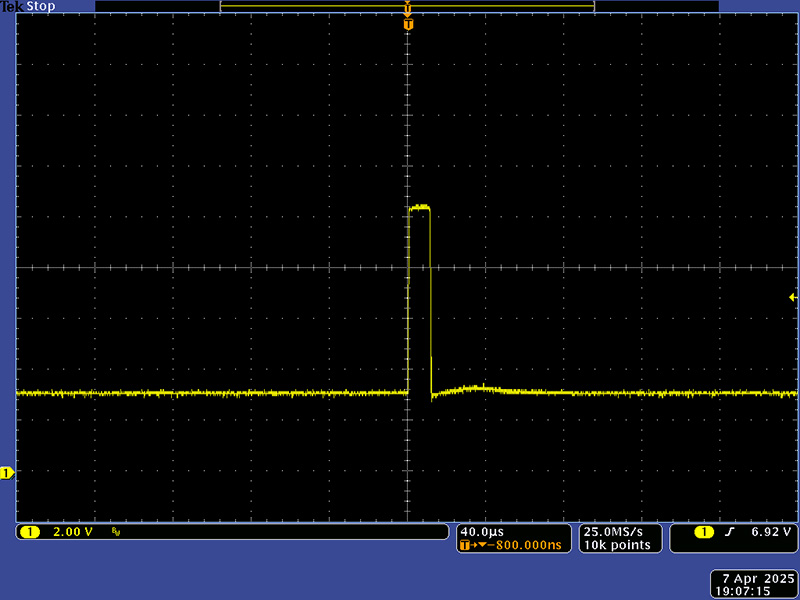Click the trigger level arrow on right edge

pyautogui.click(x=793, y=297)
